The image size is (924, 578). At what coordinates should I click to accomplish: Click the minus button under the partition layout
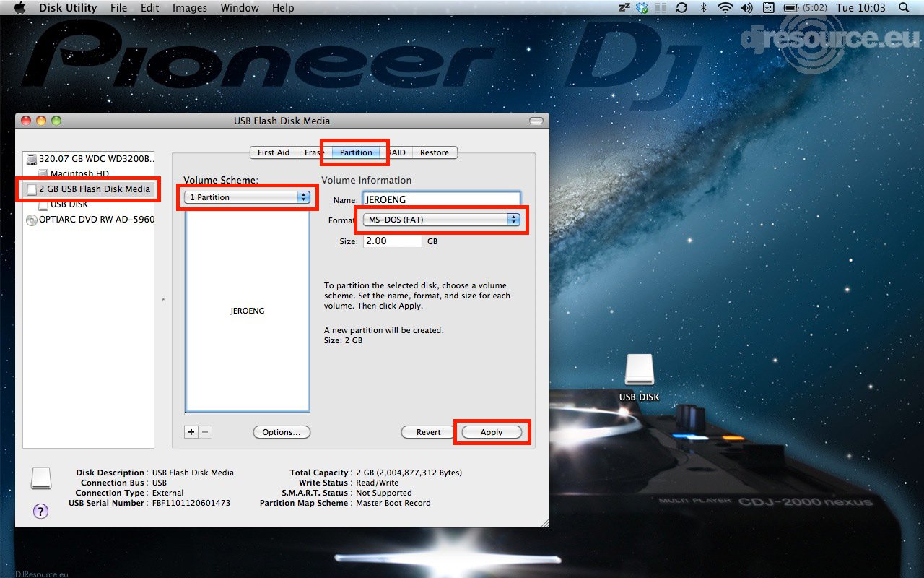click(x=205, y=432)
